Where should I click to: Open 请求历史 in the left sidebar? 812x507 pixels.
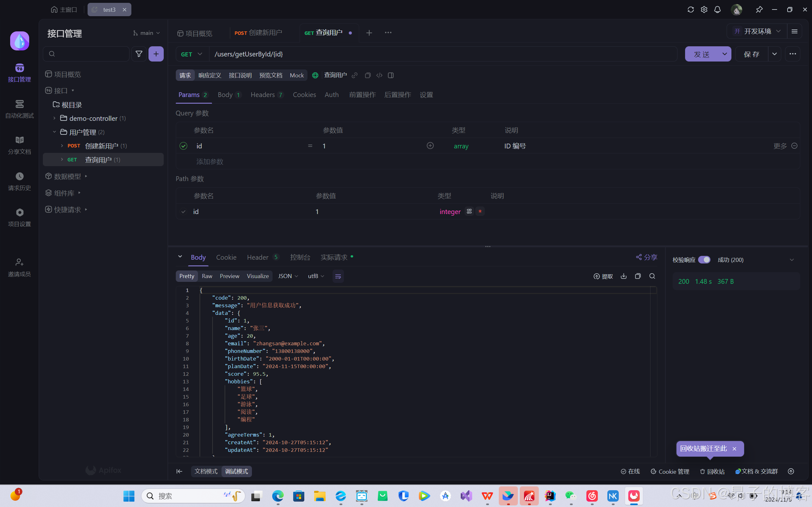pos(19,181)
